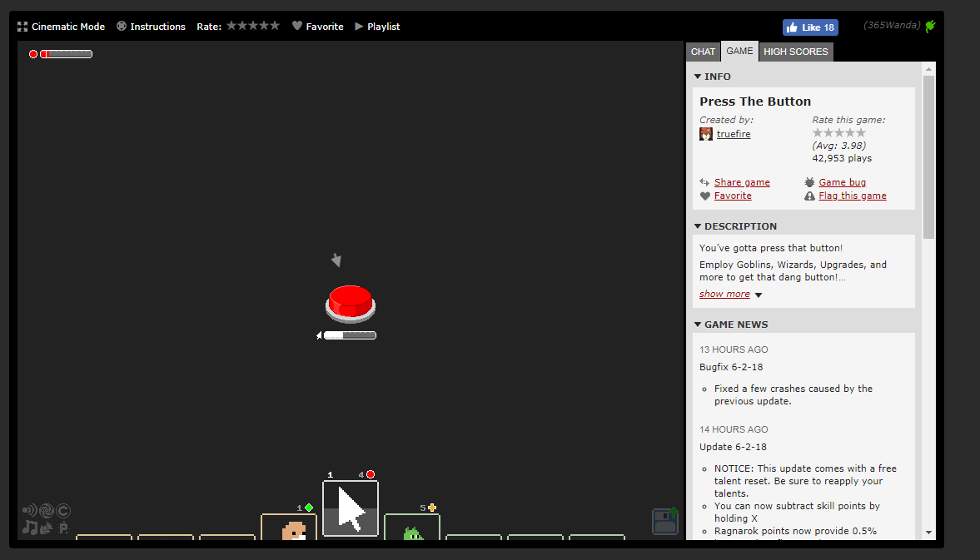
Task: Click the green goblin unit slot
Action: (x=412, y=529)
